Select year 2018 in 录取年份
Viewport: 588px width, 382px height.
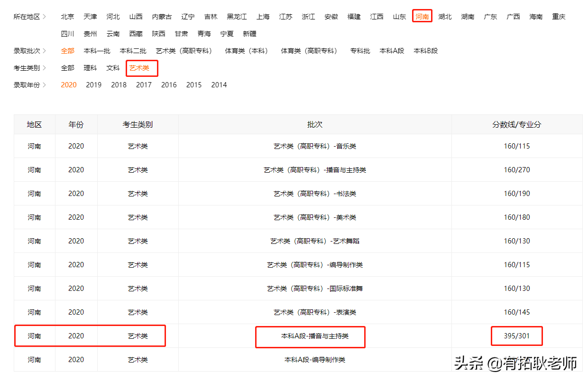tap(119, 84)
